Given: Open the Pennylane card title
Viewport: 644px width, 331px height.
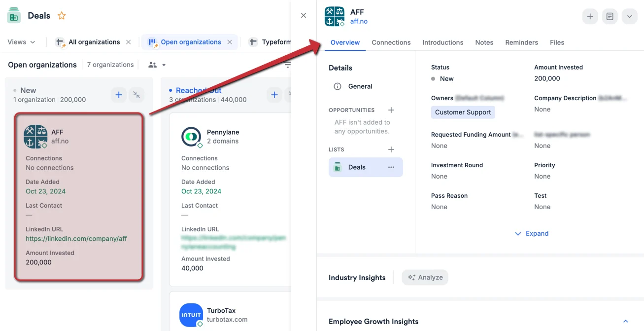Looking at the screenshot, I should [223, 132].
